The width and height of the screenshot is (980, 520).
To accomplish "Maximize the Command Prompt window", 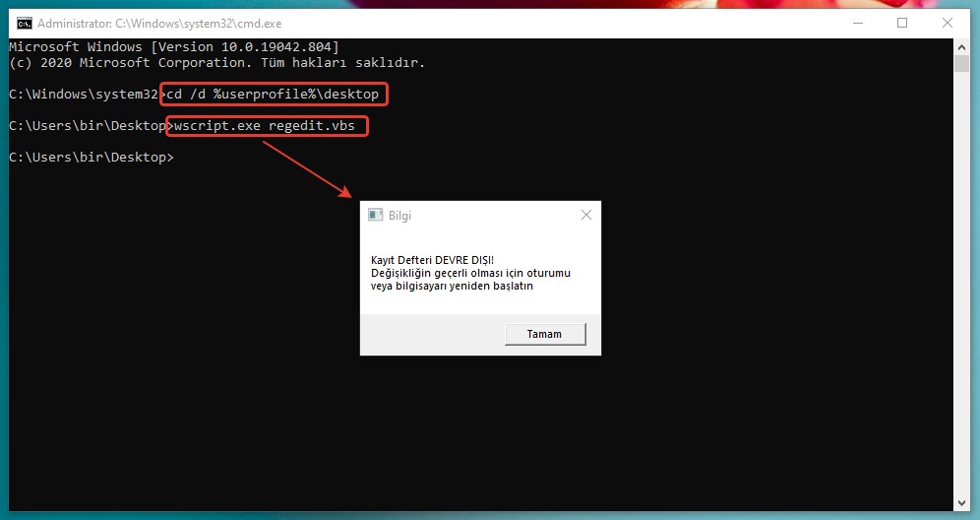I will [901, 23].
